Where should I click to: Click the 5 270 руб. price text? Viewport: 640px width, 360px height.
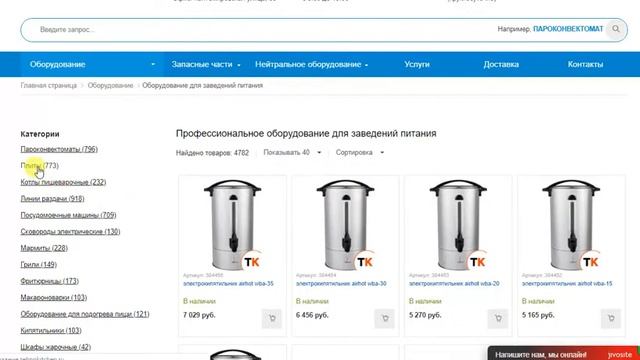pyautogui.click(x=425, y=315)
